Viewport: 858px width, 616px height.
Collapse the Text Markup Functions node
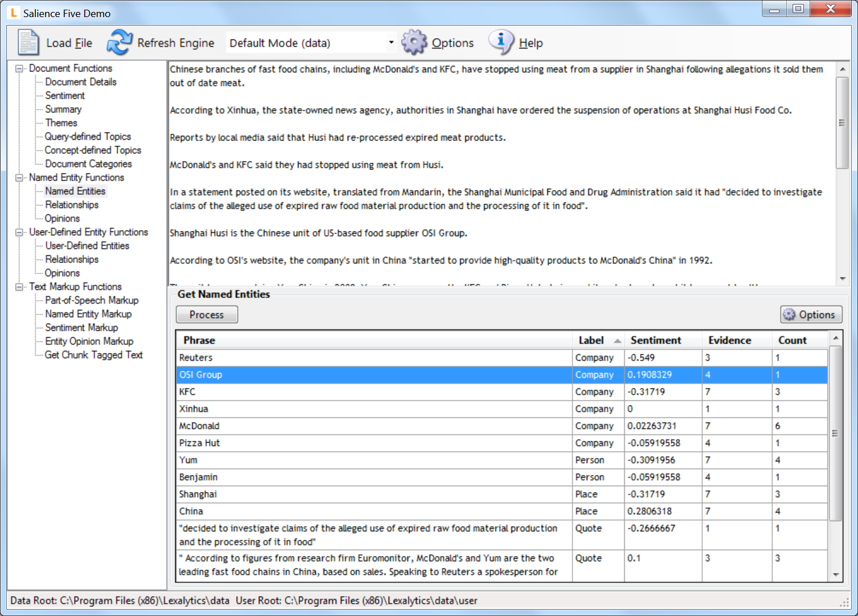pyautogui.click(x=19, y=287)
